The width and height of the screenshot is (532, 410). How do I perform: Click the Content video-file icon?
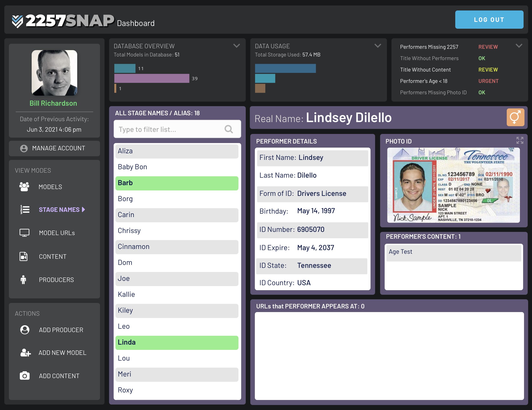click(24, 256)
